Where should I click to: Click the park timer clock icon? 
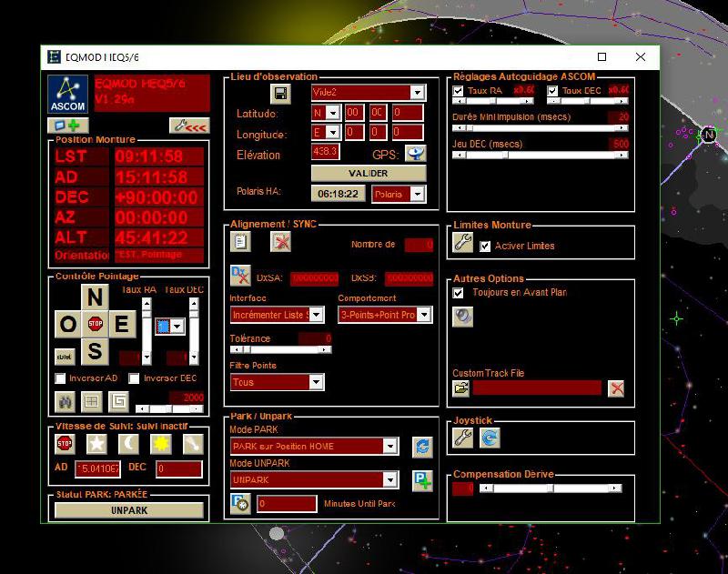tap(240, 504)
